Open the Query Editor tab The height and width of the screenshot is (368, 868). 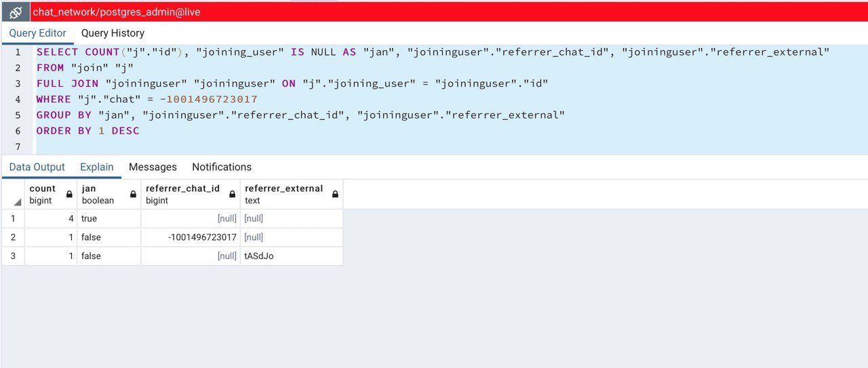pos(38,33)
